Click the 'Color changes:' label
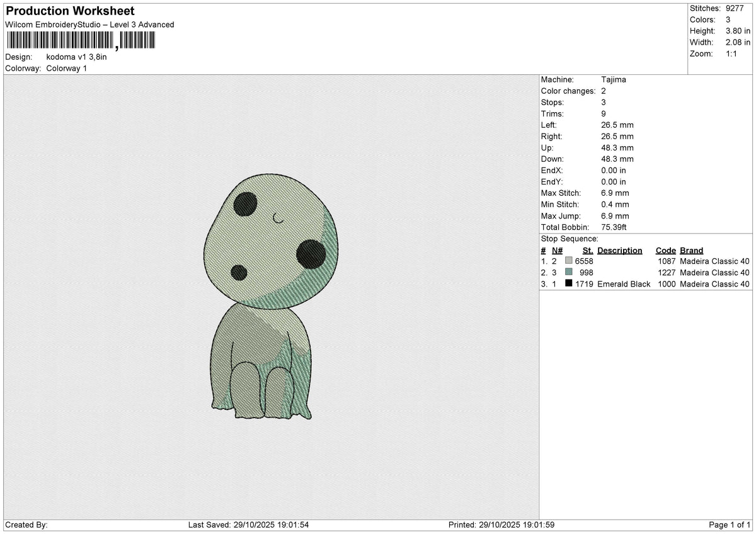The height and width of the screenshot is (534, 756). click(x=568, y=91)
